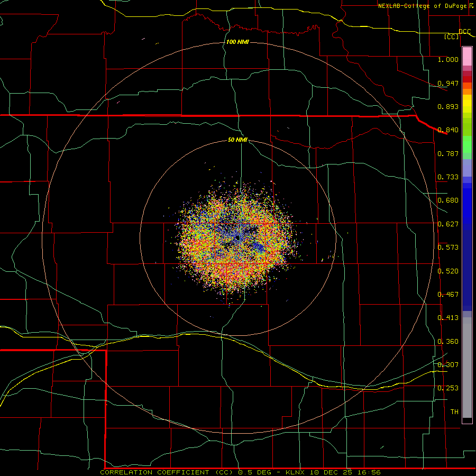Click the TH threshold label
This screenshot has height=476, width=476.
(454, 412)
